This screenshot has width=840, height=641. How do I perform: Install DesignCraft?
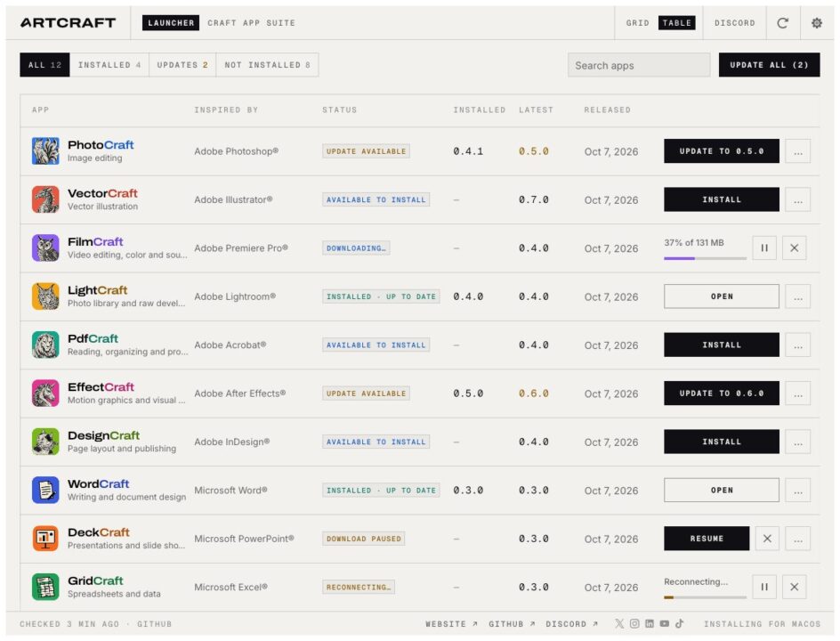722,442
